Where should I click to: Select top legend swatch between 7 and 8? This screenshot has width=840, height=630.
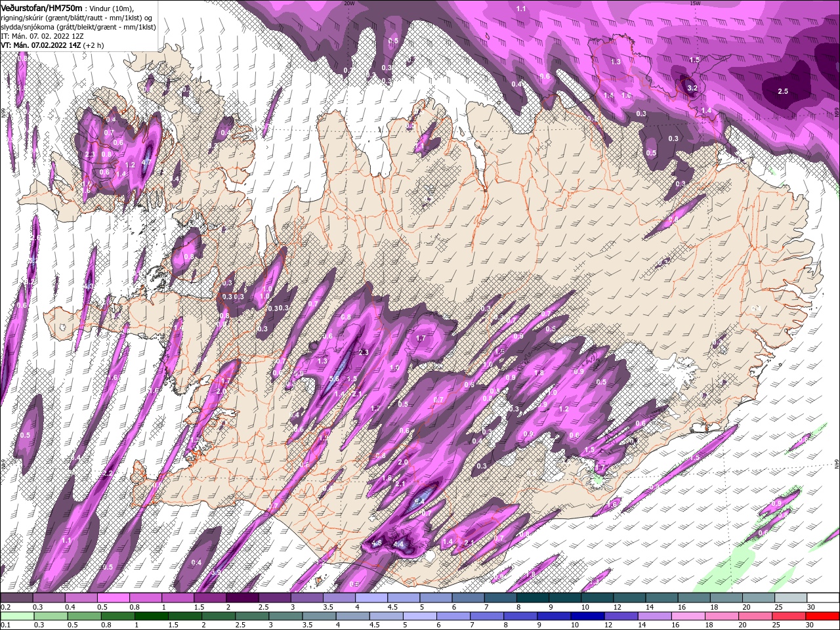(x=499, y=598)
